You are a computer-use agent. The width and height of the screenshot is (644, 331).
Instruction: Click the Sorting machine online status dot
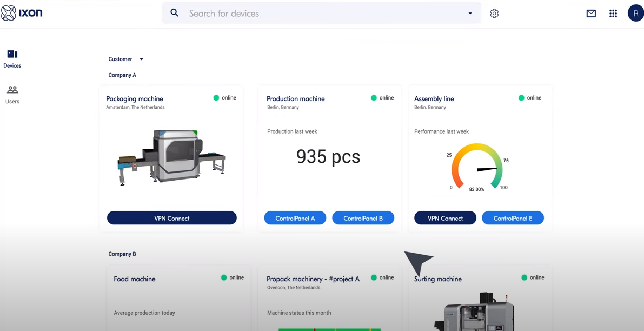tap(524, 277)
